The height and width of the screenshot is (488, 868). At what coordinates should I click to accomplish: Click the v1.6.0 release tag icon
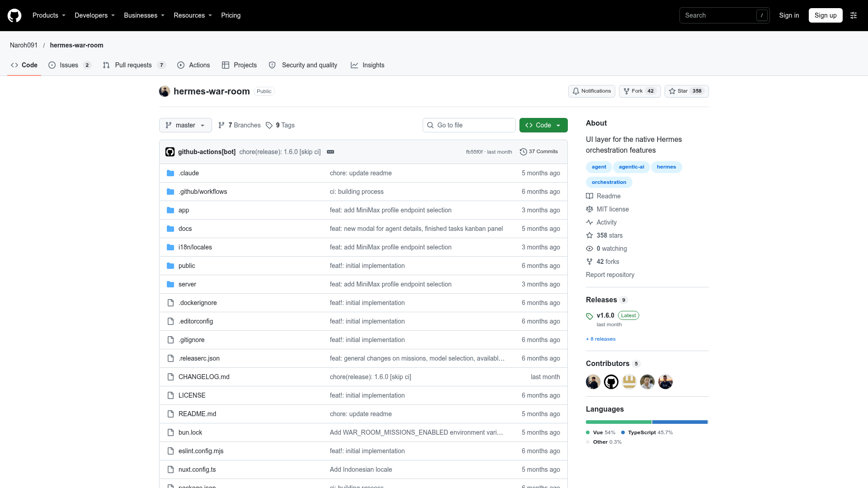(x=590, y=316)
